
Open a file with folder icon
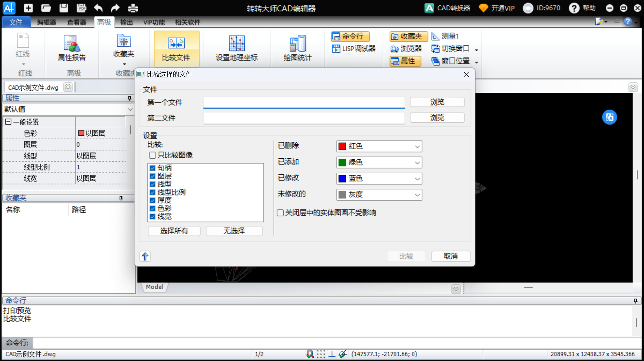46,8
